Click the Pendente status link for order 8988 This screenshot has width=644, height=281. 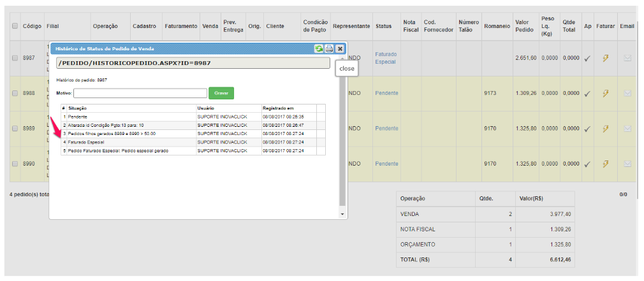(386, 93)
